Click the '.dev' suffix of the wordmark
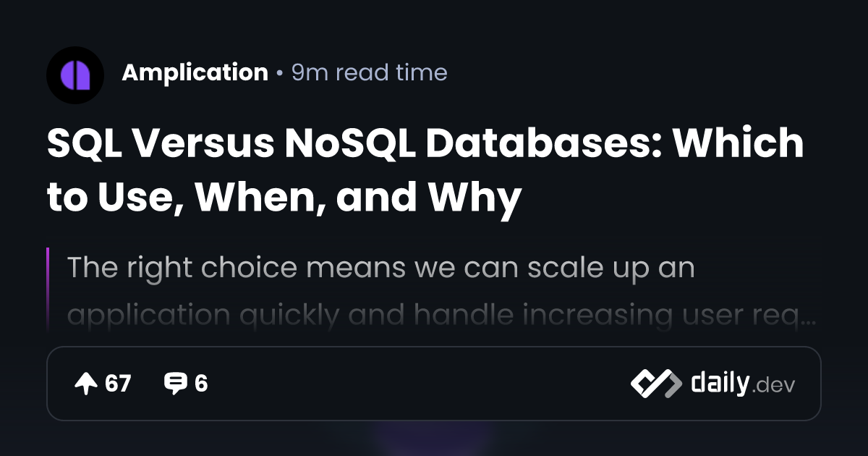This screenshot has height=456, width=868. click(774, 385)
